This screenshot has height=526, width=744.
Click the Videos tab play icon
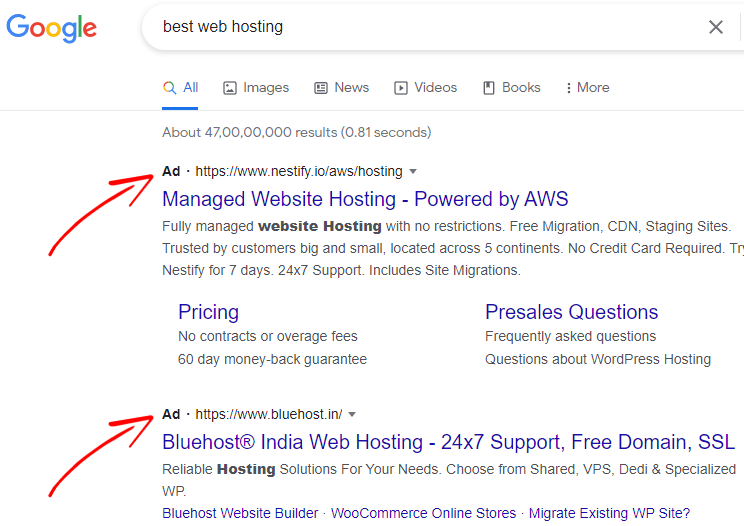(x=401, y=88)
